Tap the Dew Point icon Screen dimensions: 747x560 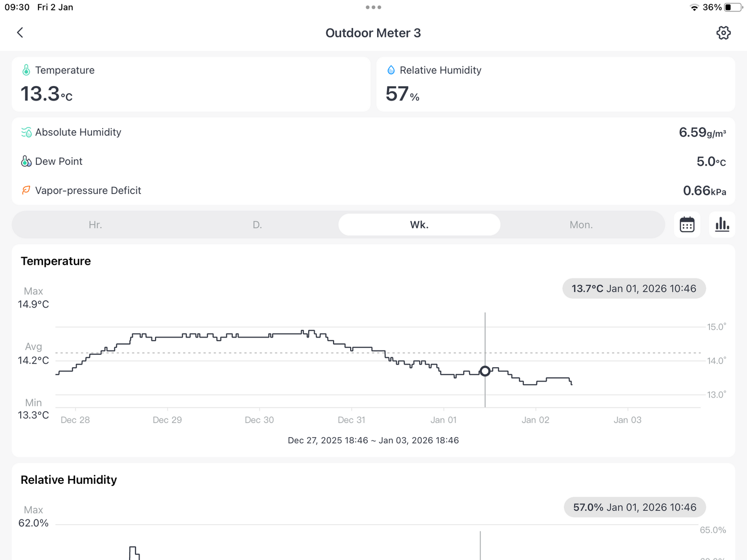pyautogui.click(x=26, y=161)
